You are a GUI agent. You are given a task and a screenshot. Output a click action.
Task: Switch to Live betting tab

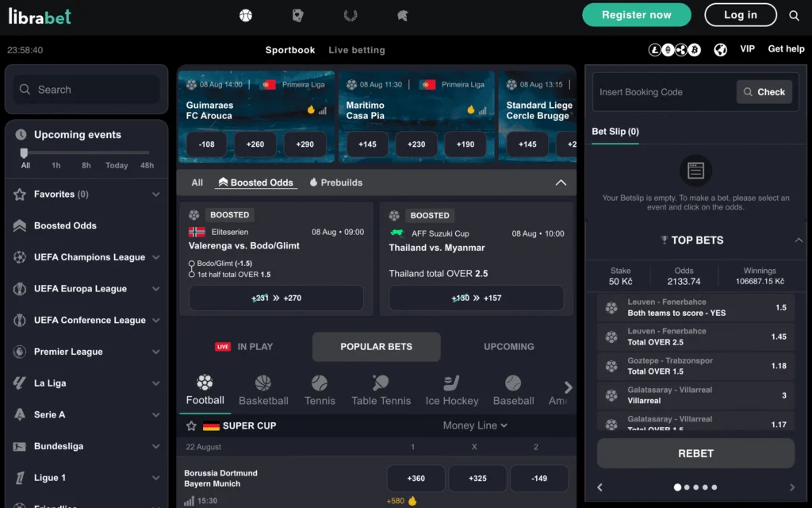coord(357,50)
